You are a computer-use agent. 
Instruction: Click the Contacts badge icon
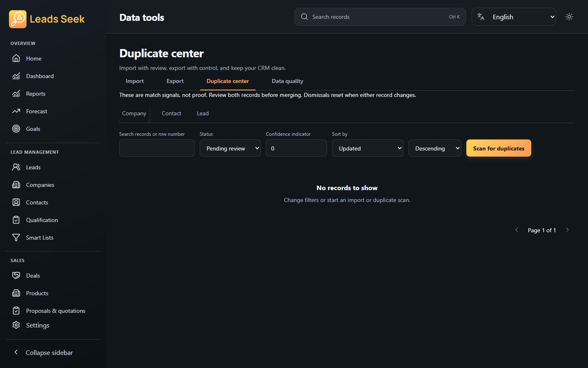pos(16,202)
